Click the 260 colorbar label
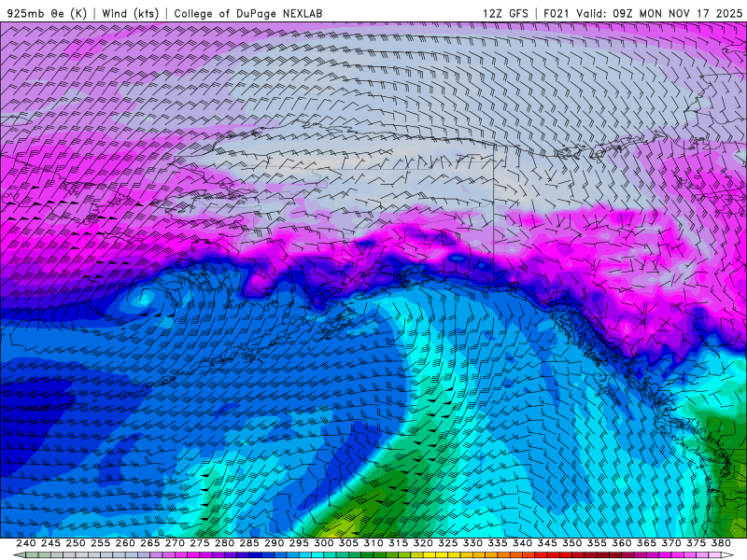Viewport: 747px width, 560px height. point(125,543)
